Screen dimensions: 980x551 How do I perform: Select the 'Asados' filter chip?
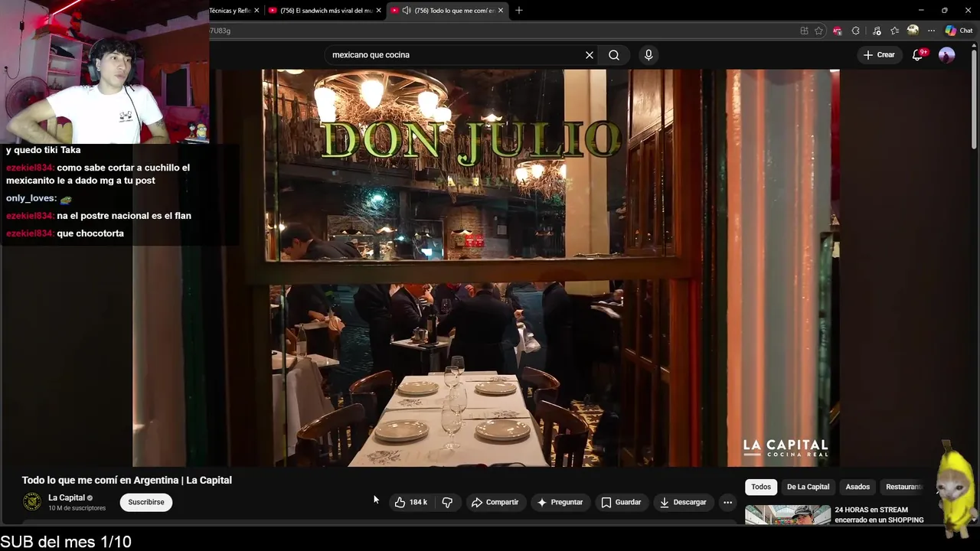[857, 487]
